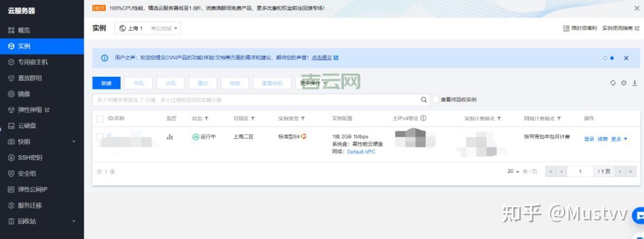Open the 可用区 column filter
Image resolution: width=644 pixels, height=239 pixels.
pyautogui.click(x=253, y=118)
